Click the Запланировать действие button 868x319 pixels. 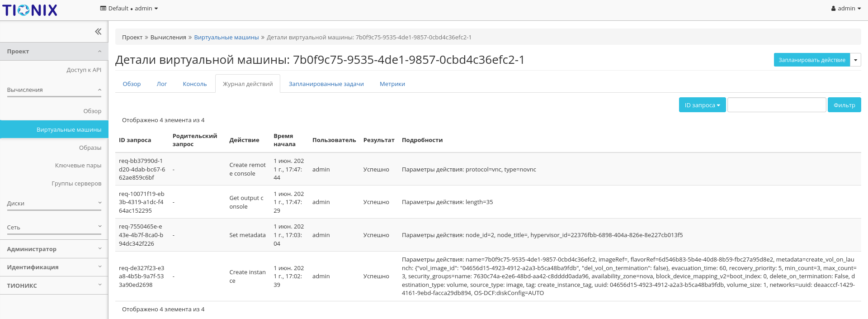pos(811,60)
